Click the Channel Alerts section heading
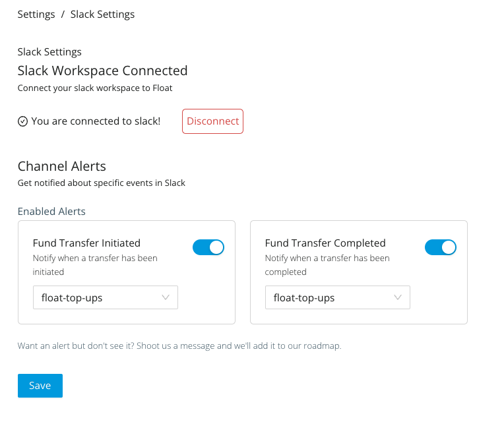This screenshot has width=504, height=422. point(61,166)
